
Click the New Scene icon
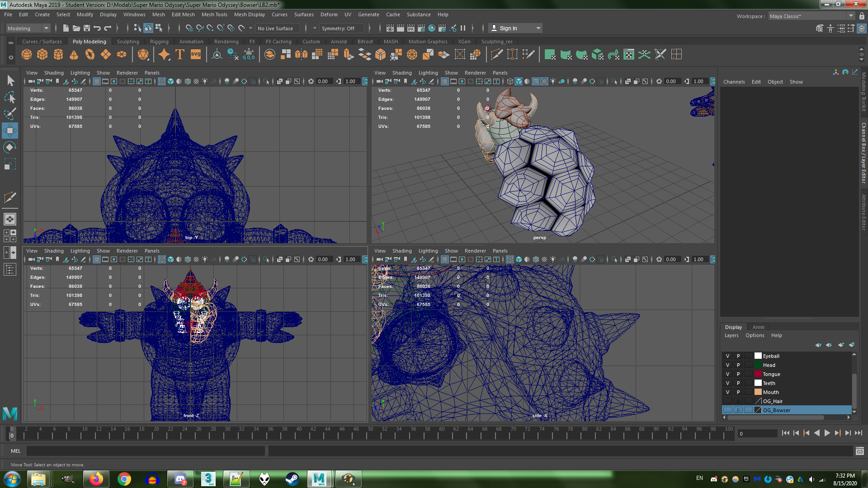(x=66, y=28)
